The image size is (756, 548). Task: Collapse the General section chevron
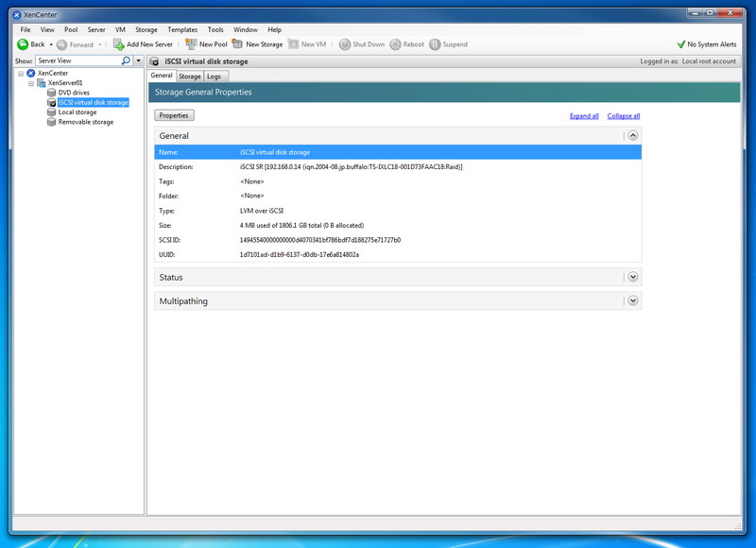coord(633,135)
